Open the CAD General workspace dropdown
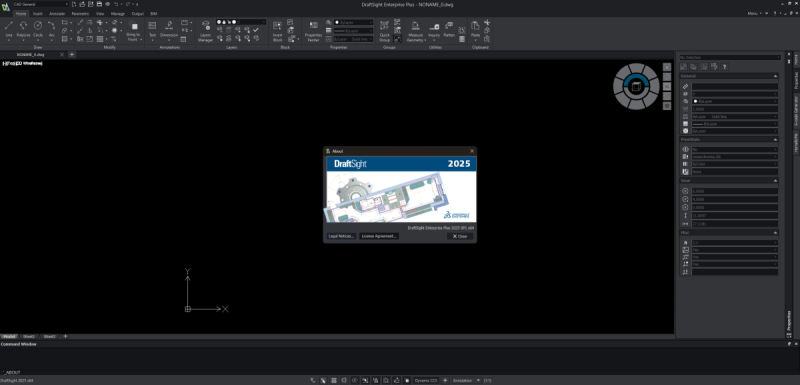This screenshot has width=800, height=385. pos(41,4)
